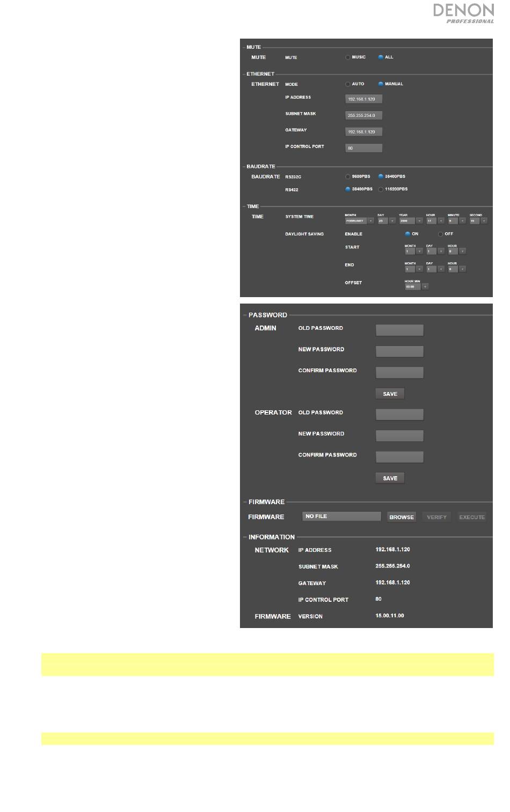Click OPERATOR NEW PASSWORD field
Viewport: 510px width, 812px height.
click(x=399, y=435)
